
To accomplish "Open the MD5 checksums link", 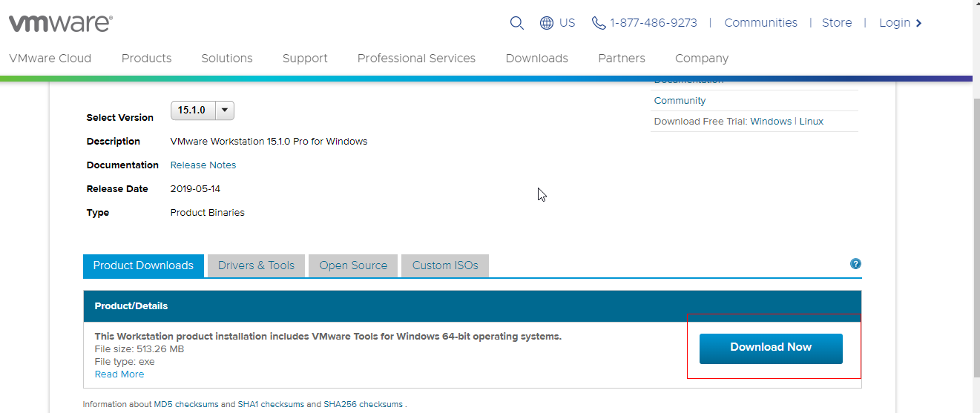I will (186, 404).
